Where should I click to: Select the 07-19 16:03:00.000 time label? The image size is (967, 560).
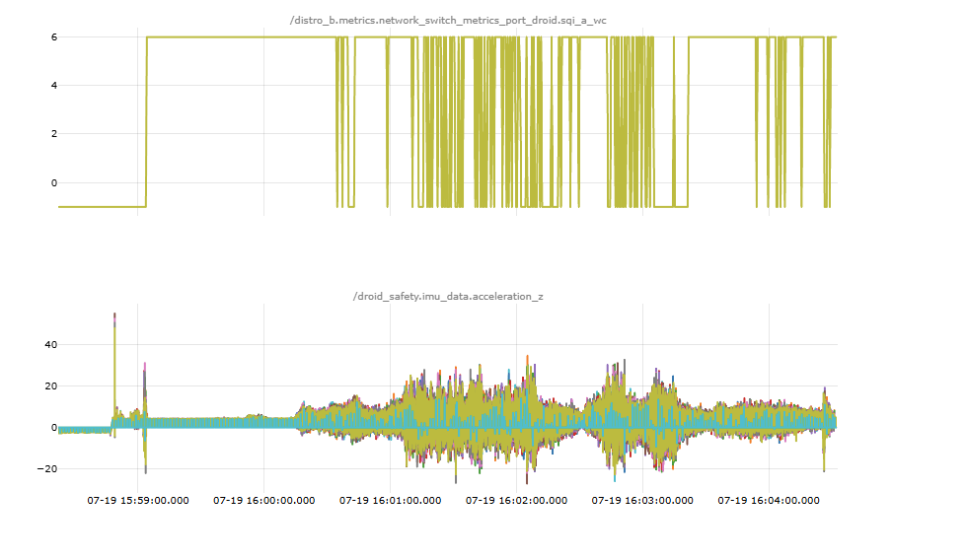(x=642, y=500)
